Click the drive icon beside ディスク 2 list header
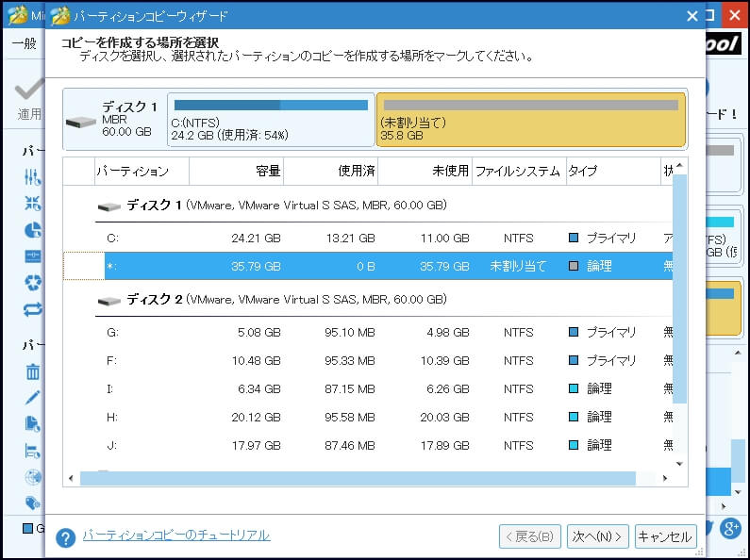The image size is (750, 560). 108,301
